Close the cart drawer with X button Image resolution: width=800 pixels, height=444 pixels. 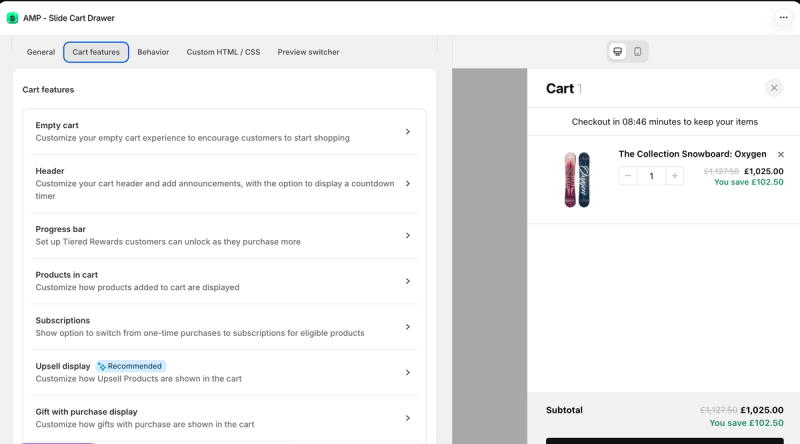coord(774,88)
